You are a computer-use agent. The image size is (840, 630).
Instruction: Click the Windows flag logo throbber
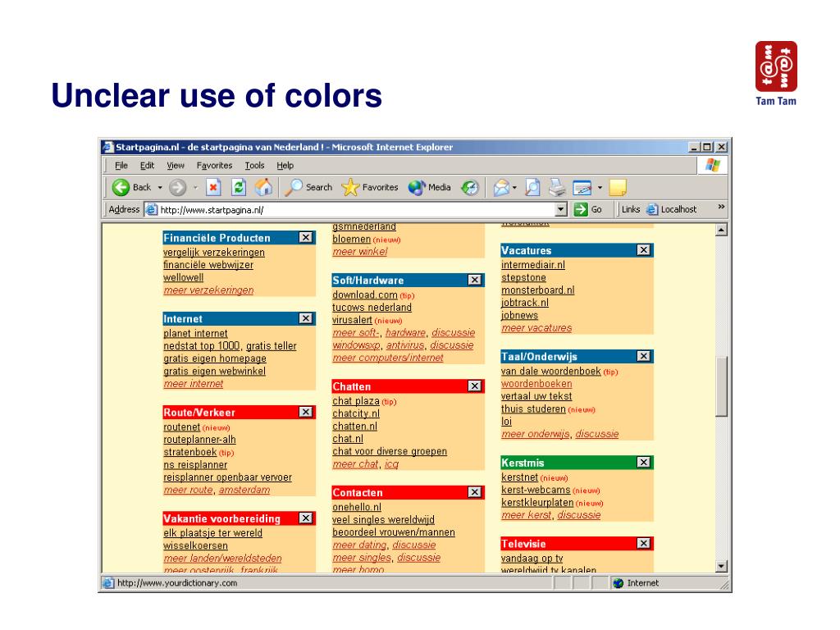[x=713, y=165]
